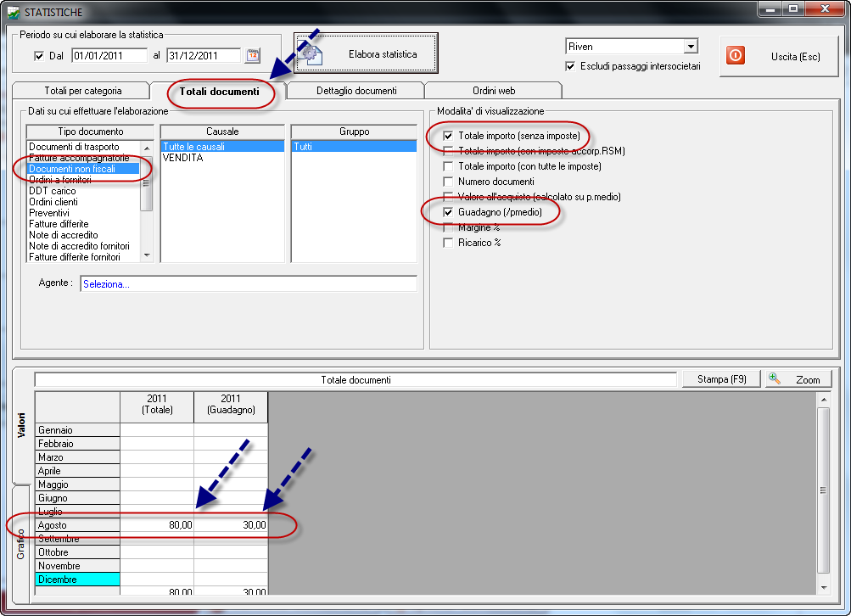The width and height of the screenshot is (851, 616).
Task: Uncheck Guadagno (/pmedio) checkbox
Action: (x=448, y=212)
